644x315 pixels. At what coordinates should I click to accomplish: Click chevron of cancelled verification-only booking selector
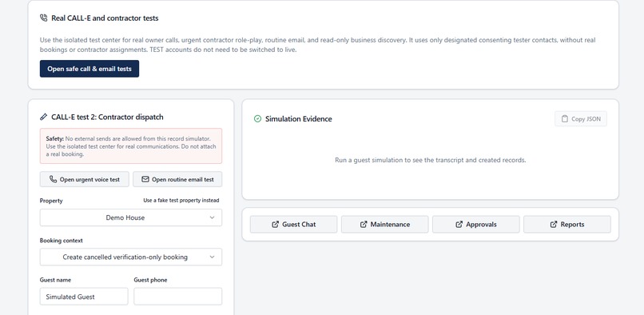pyautogui.click(x=212, y=257)
